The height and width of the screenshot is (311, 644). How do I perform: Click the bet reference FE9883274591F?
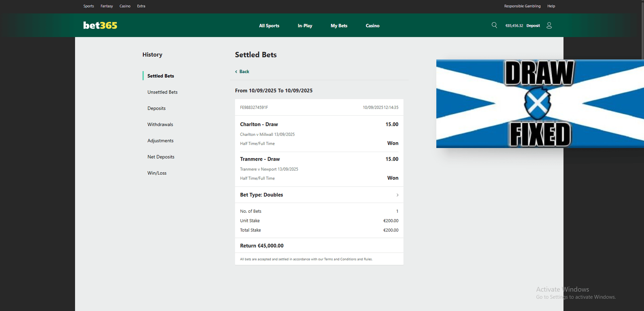[254, 108]
